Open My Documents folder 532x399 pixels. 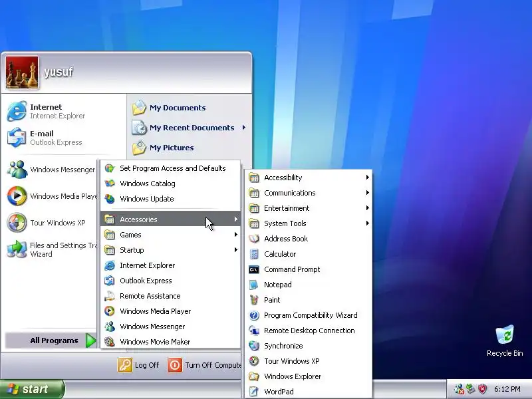tap(190, 108)
